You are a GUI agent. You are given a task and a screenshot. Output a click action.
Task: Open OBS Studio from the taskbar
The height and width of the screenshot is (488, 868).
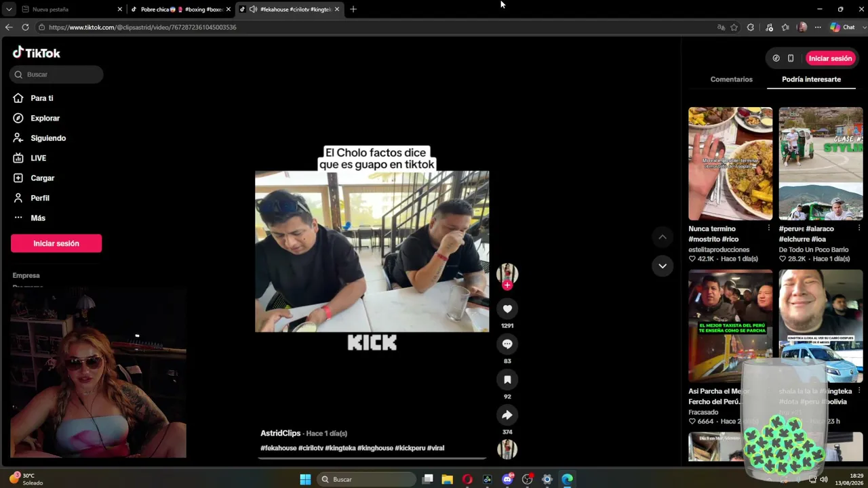pyautogui.click(x=527, y=479)
